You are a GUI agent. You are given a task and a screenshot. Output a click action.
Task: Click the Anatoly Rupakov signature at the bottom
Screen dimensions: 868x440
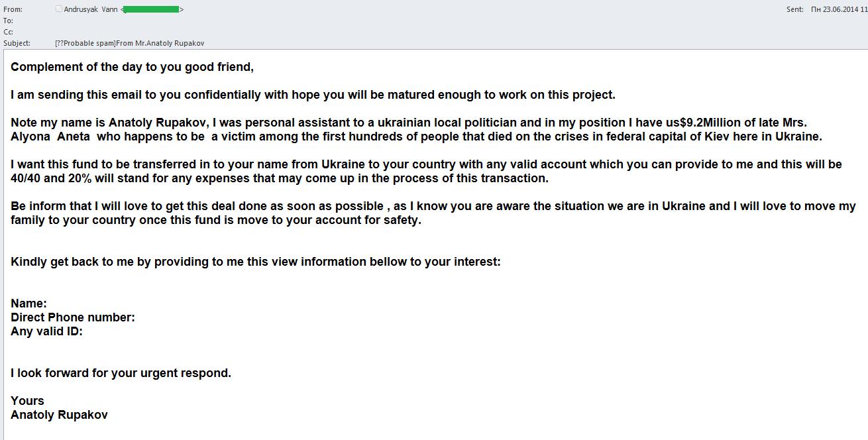[59, 415]
